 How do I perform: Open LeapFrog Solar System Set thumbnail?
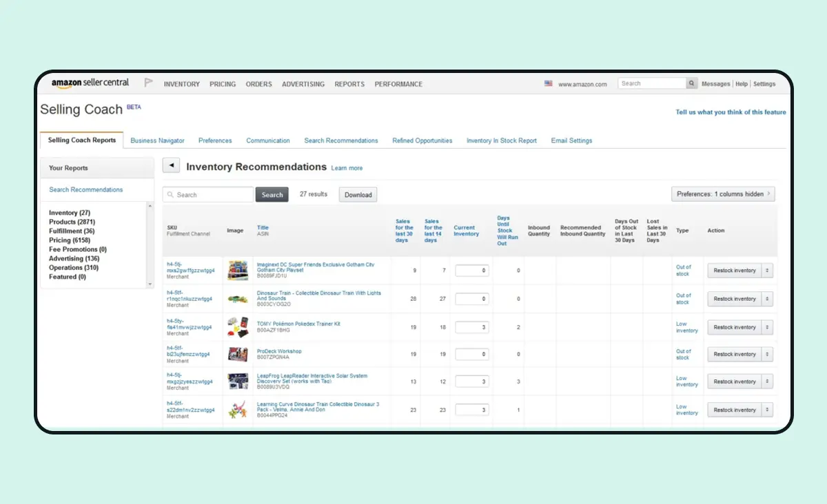point(238,381)
